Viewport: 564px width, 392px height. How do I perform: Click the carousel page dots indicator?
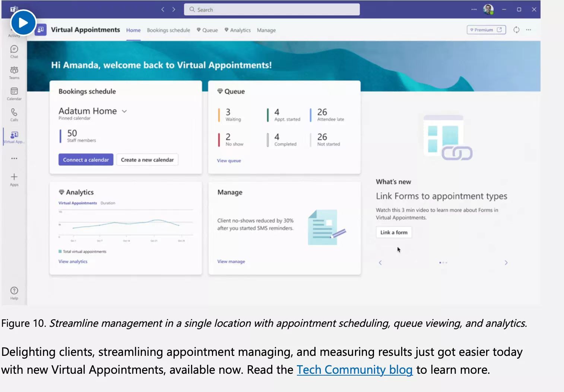(x=443, y=263)
